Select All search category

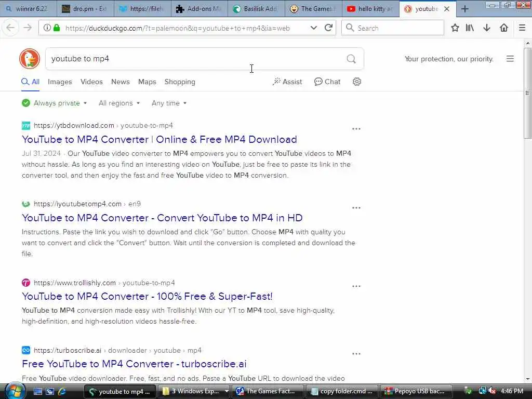point(30,82)
